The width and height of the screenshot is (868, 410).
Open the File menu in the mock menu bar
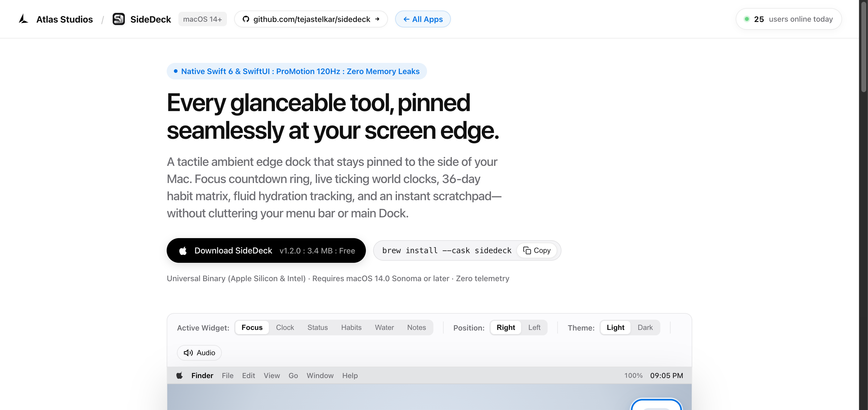pyautogui.click(x=228, y=375)
